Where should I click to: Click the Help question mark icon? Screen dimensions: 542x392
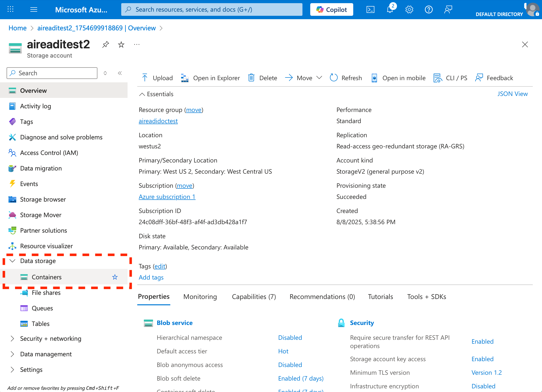click(x=429, y=9)
